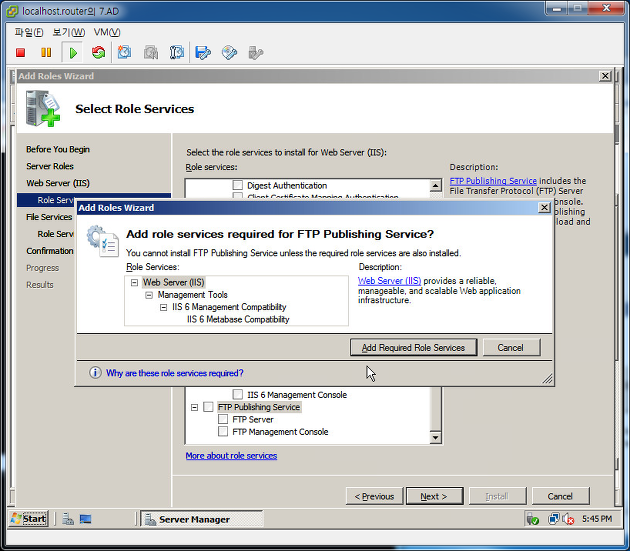Click the CD/DVD drive connection icon
The height and width of the screenshot is (551, 630).
click(x=229, y=53)
